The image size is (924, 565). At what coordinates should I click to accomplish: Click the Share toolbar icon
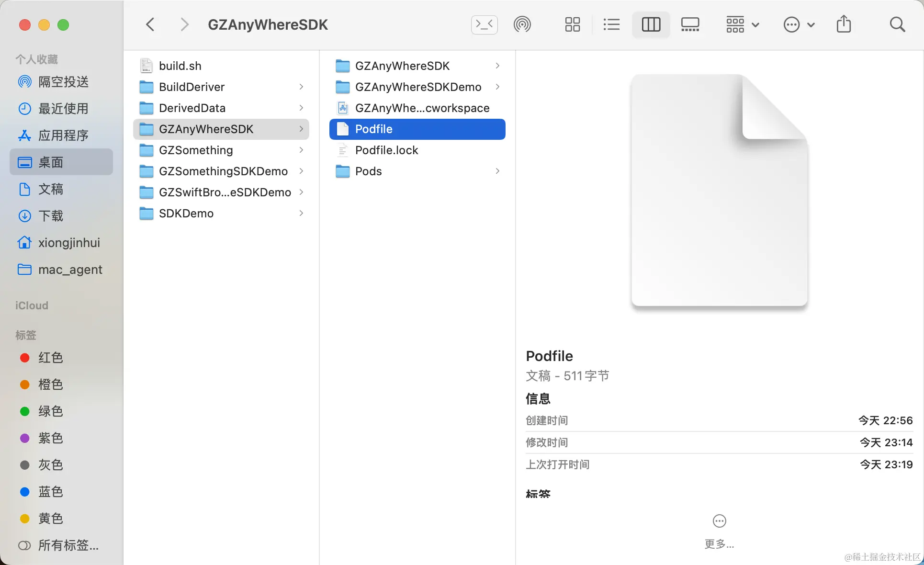[x=844, y=24]
